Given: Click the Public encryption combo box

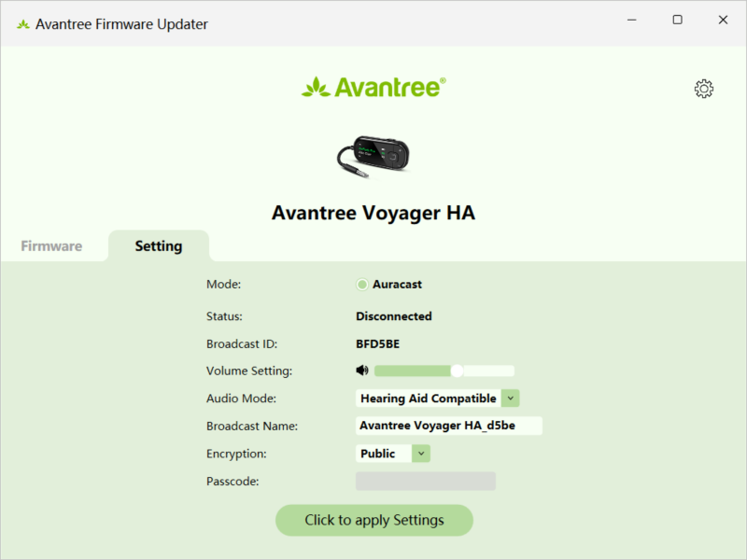Looking at the screenshot, I should coord(392,454).
